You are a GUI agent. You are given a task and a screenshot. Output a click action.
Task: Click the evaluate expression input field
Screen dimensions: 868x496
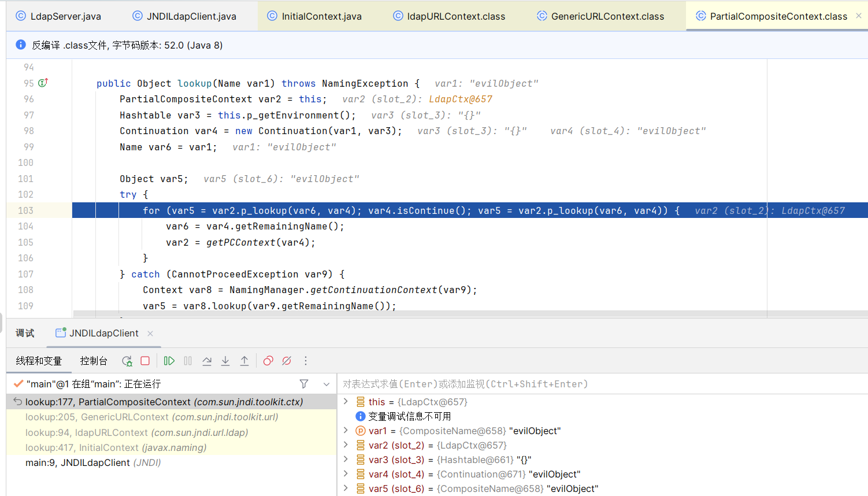tap(601, 384)
